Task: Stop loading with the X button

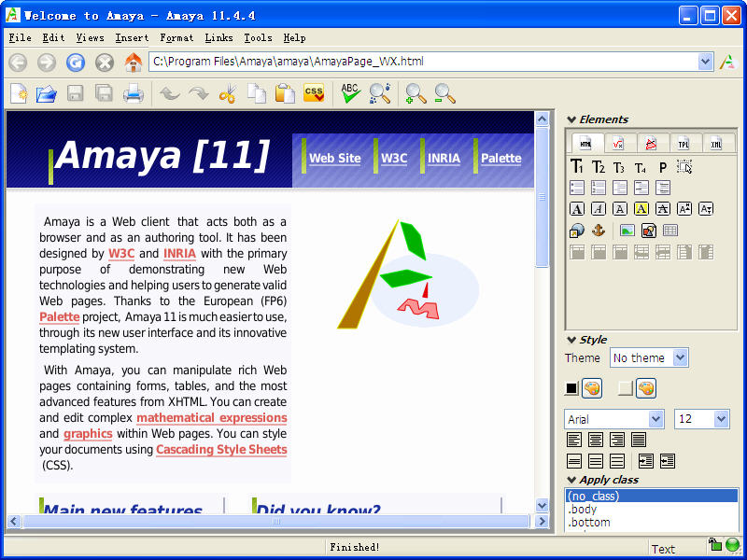Action: 105,63
